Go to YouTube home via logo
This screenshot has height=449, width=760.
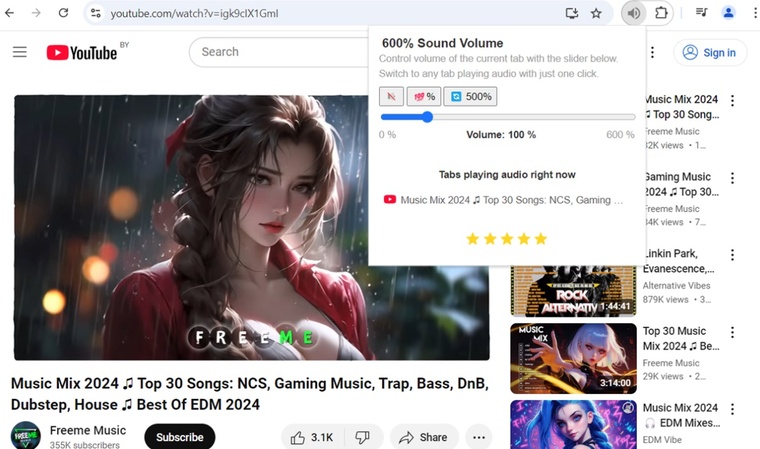tap(81, 52)
